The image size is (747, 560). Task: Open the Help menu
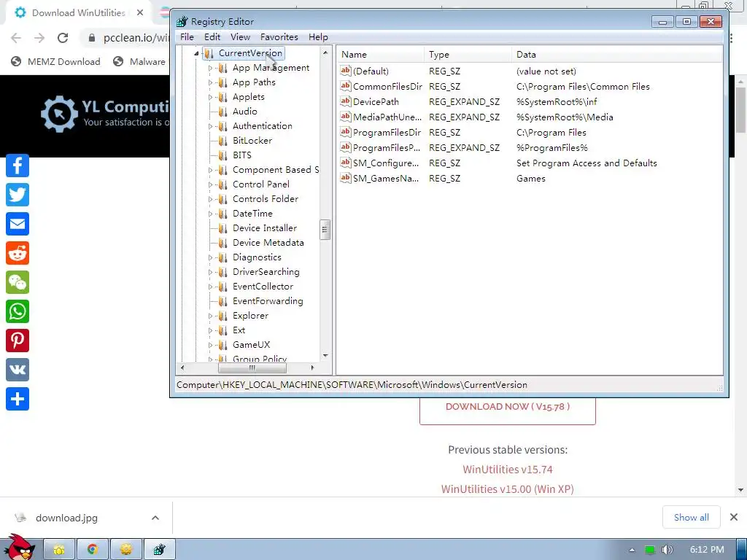pos(318,37)
